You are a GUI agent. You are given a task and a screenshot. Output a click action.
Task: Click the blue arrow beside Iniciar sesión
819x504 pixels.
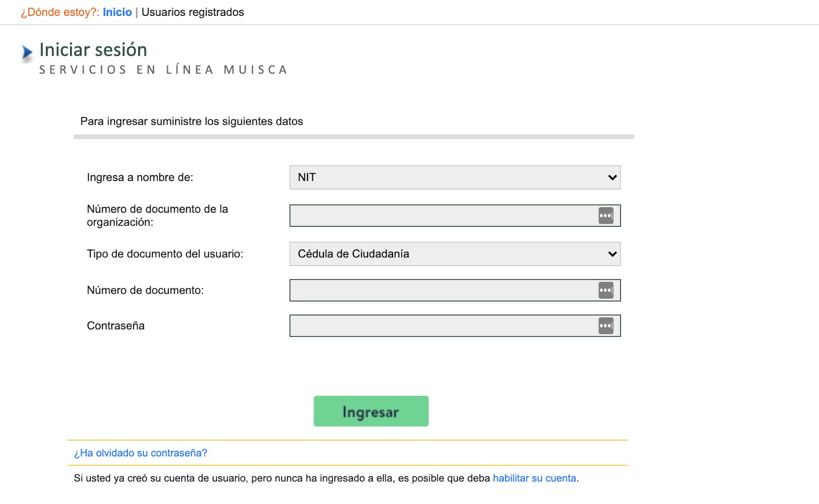click(27, 52)
